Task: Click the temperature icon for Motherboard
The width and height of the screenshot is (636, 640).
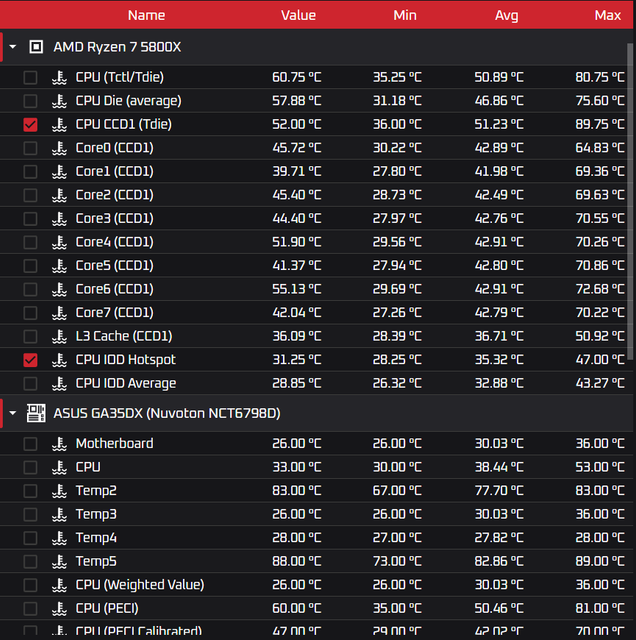Action: tap(60, 444)
